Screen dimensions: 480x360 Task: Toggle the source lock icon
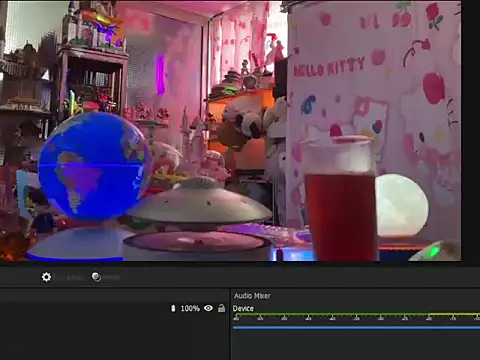(221, 308)
